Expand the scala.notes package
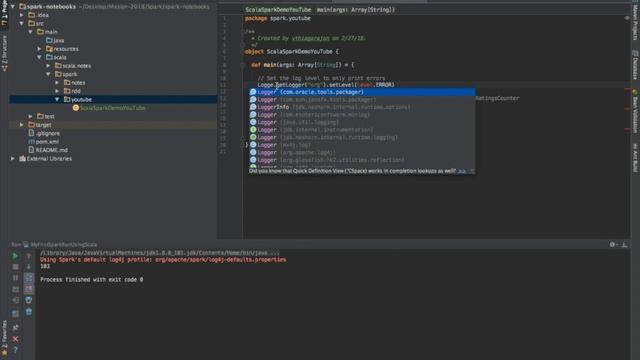The image size is (640, 360). (x=49, y=66)
